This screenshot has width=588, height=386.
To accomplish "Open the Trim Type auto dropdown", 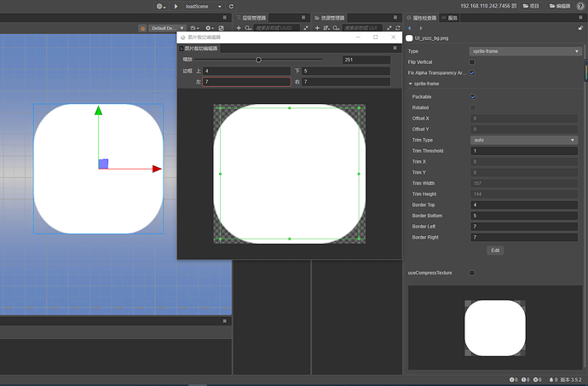I will [x=524, y=140].
